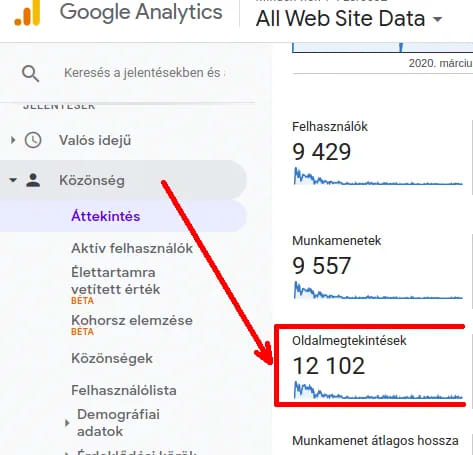
Task: Open the Közönségek report
Action: coord(112,359)
